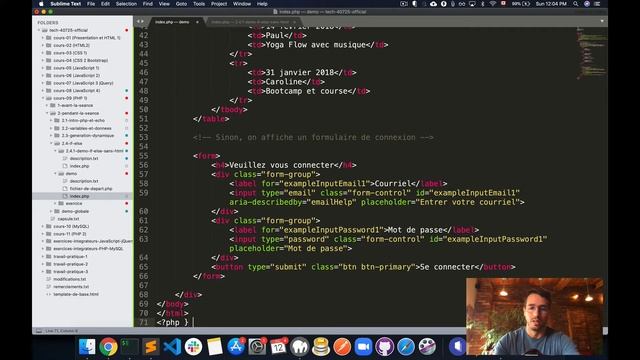The height and width of the screenshot is (360, 640).
Task: Open the Selection menu
Action: tap(126, 4)
